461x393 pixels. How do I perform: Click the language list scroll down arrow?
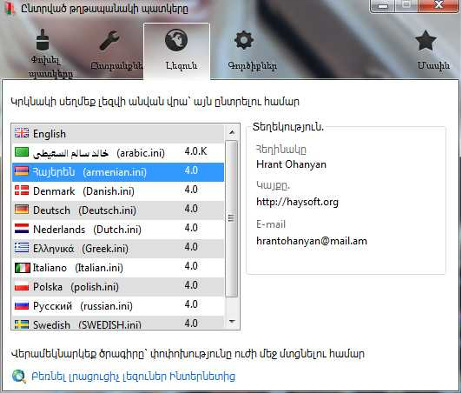232,322
